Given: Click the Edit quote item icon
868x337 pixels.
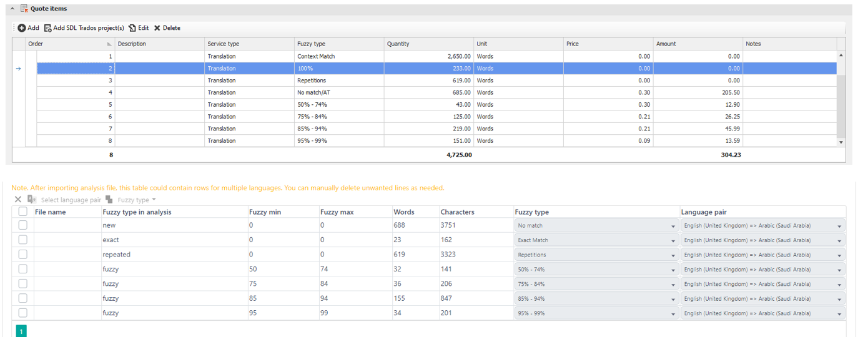Looking at the screenshot, I should pos(132,28).
